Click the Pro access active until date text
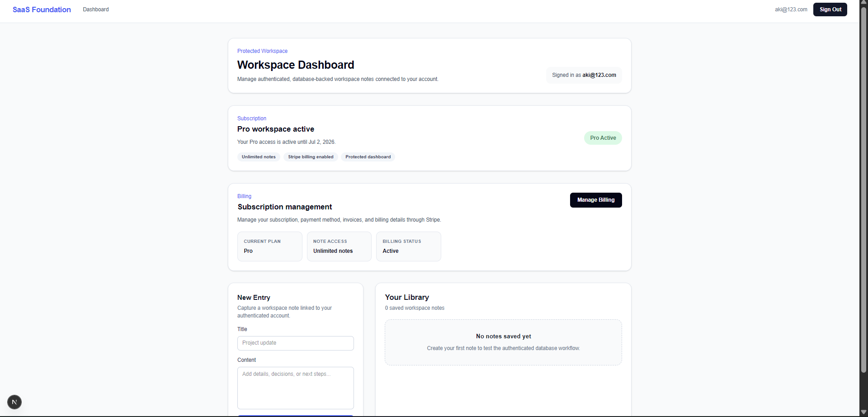The width and height of the screenshot is (868, 417). coord(287,142)
